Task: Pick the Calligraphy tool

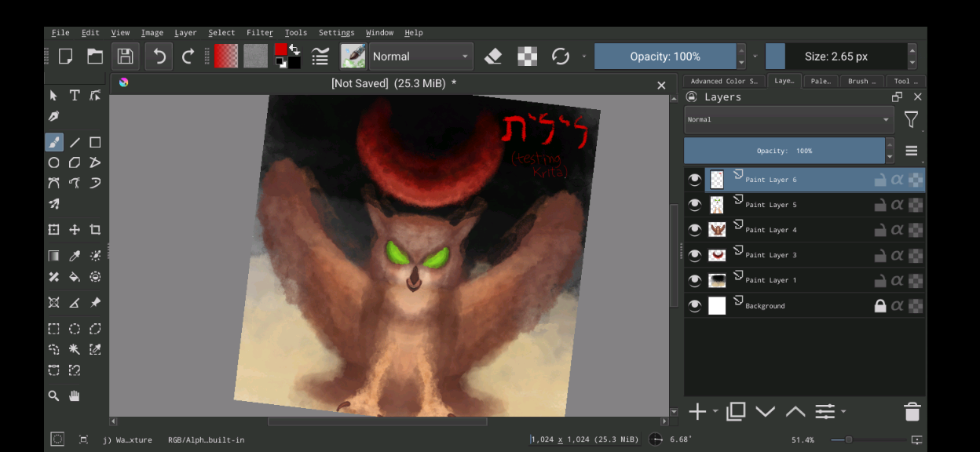Action: click(x=54, y=115)
